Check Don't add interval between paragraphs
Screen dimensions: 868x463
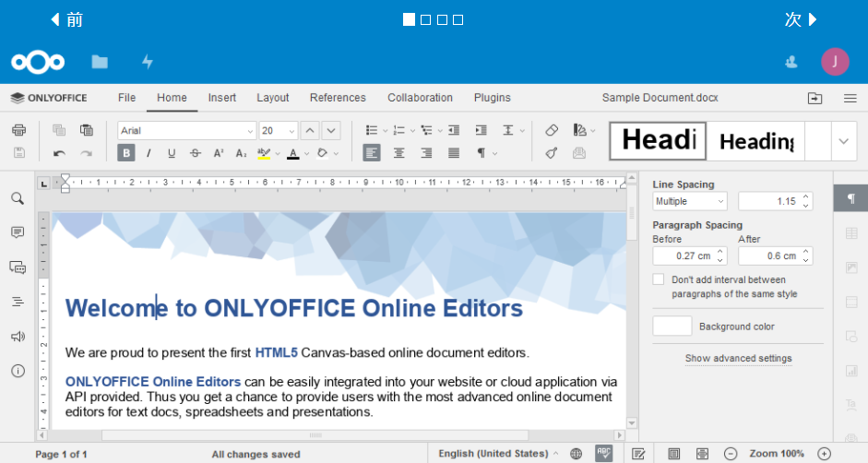[x=659, y=279]
